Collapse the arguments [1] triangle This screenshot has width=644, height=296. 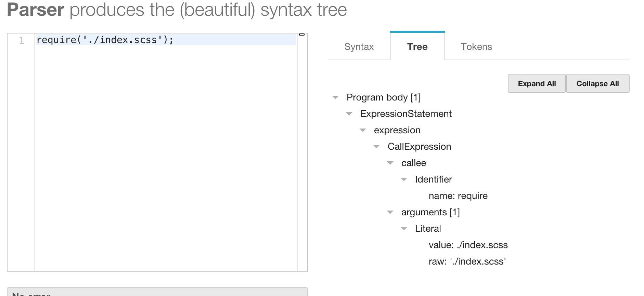pyautogui.click(x=390, y=213)
